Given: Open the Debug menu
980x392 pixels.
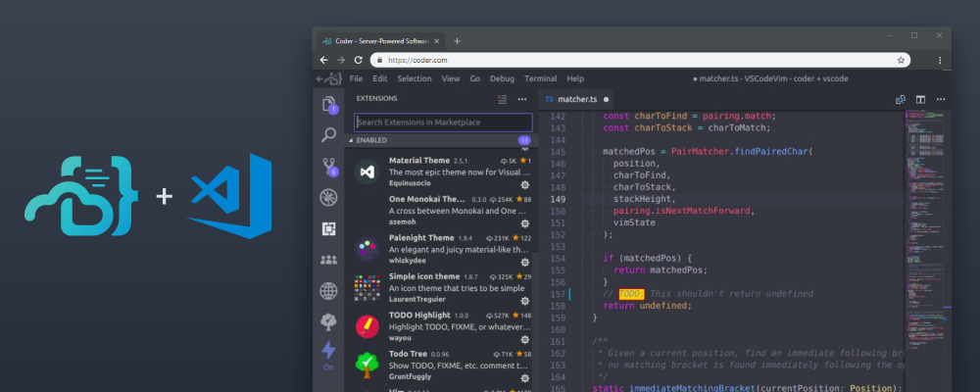Looking at the screenshot, I should click(502, 78).
